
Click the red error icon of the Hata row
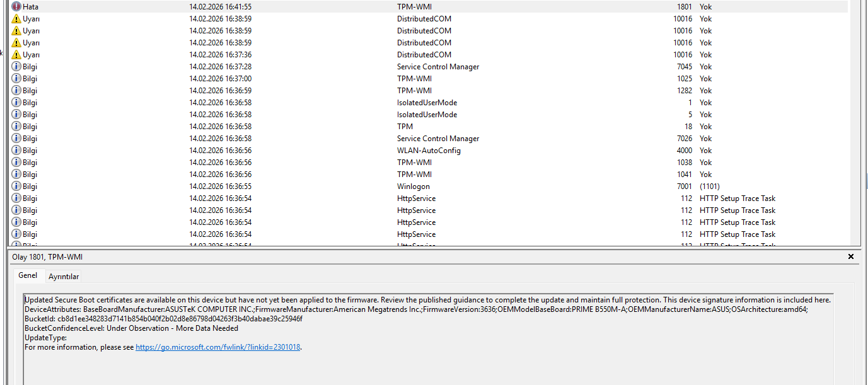[x=16, y=6]
